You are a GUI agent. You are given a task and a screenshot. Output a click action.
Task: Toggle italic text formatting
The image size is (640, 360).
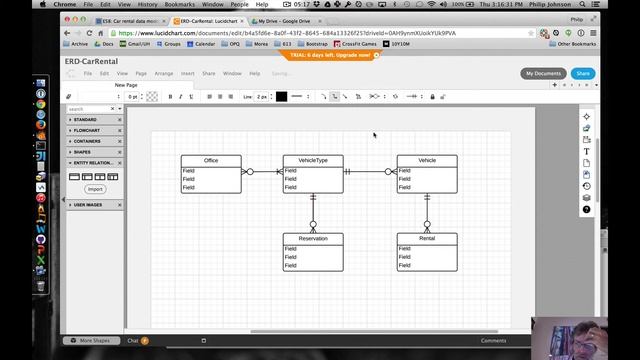pos(180,97)
